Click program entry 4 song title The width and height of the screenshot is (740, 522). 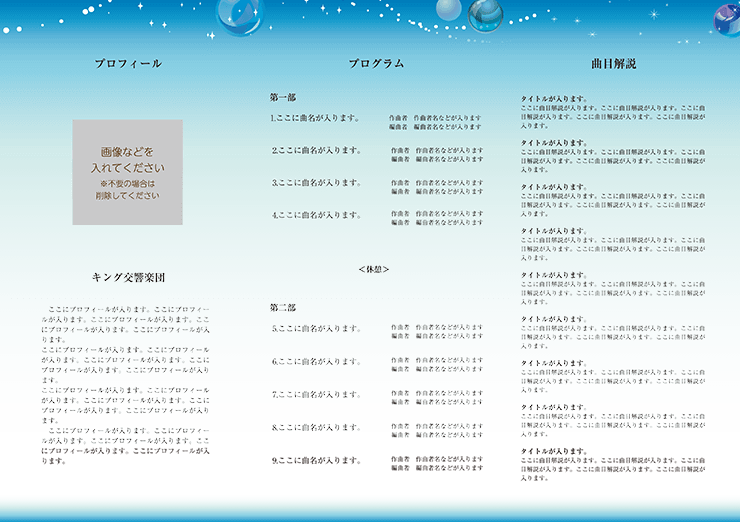[x=316, y=215]
